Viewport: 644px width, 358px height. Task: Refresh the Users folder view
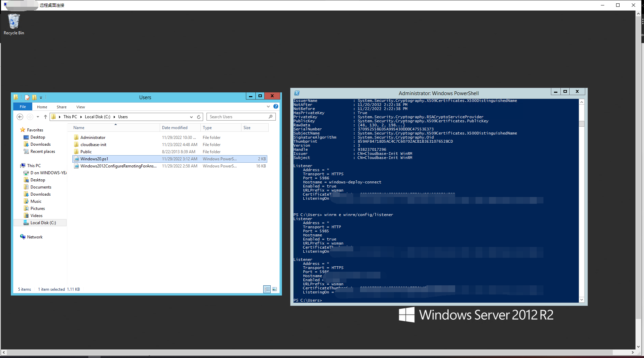(199, 117)
